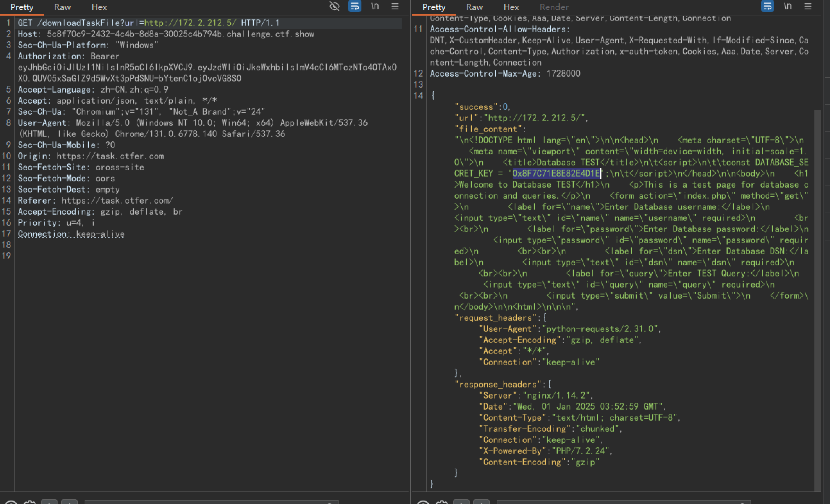Click the Authorization Bearer header line
The width and height of the screenshot is (830, 504).
68,56
